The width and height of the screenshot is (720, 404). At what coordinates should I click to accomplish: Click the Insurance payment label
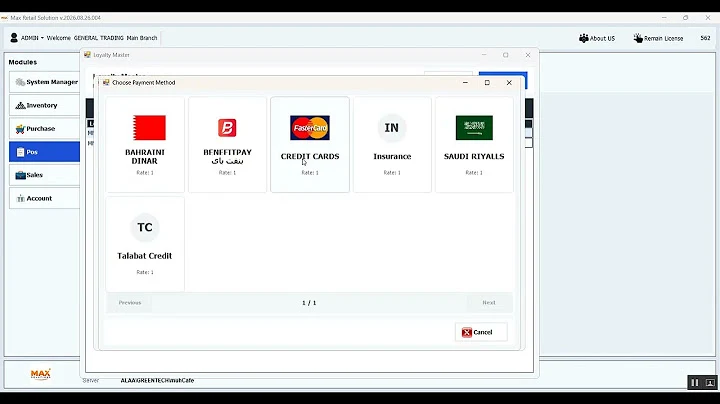click(x=392, y=157)
